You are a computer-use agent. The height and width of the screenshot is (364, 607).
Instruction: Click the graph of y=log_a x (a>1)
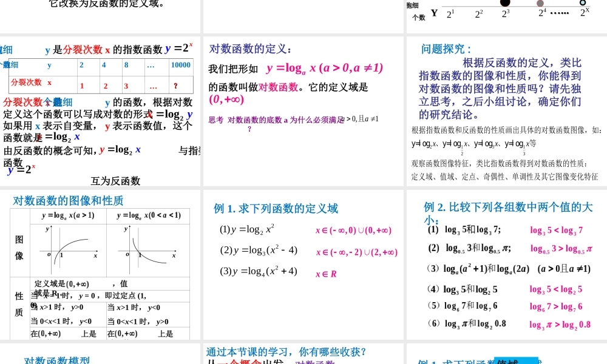click(x=68, y=251)
